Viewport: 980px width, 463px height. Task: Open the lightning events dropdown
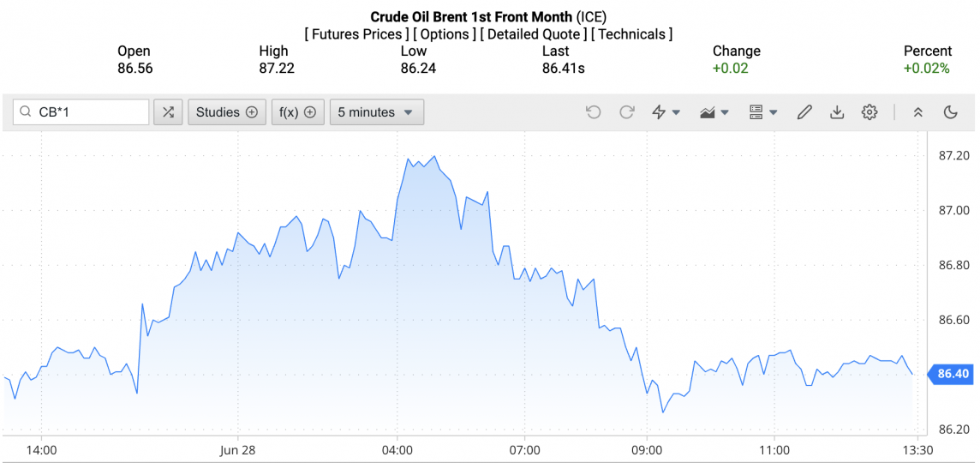click(x=666, y=112)
